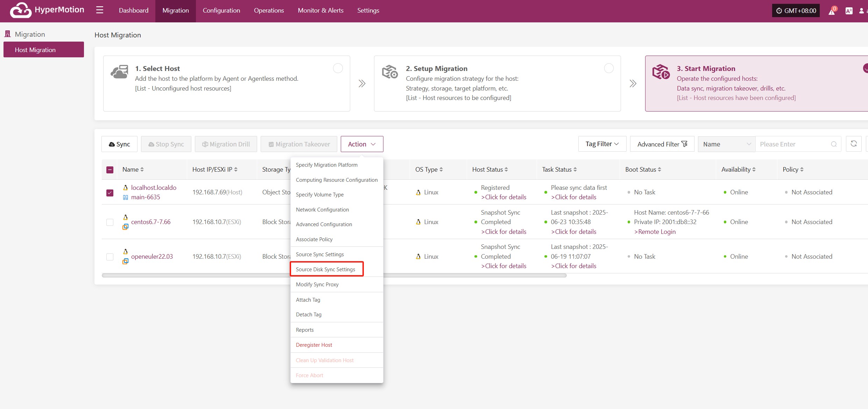The image size is (868, 409).
Task: Choose Source Disk Sync Settings from menu
Action: click(x=325, y=270)
